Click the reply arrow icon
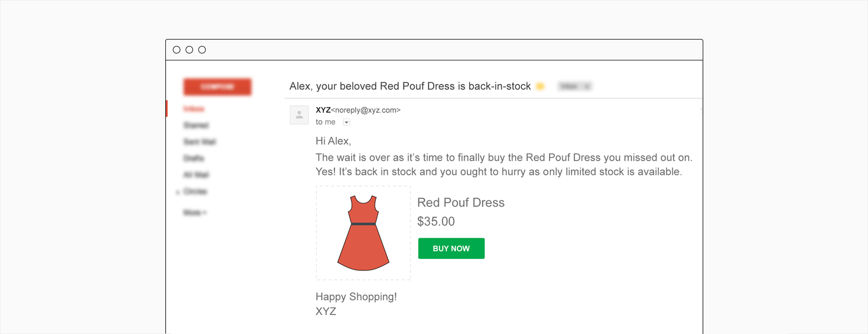This screenshot has height=334, width=868. (x=700, y=110)
